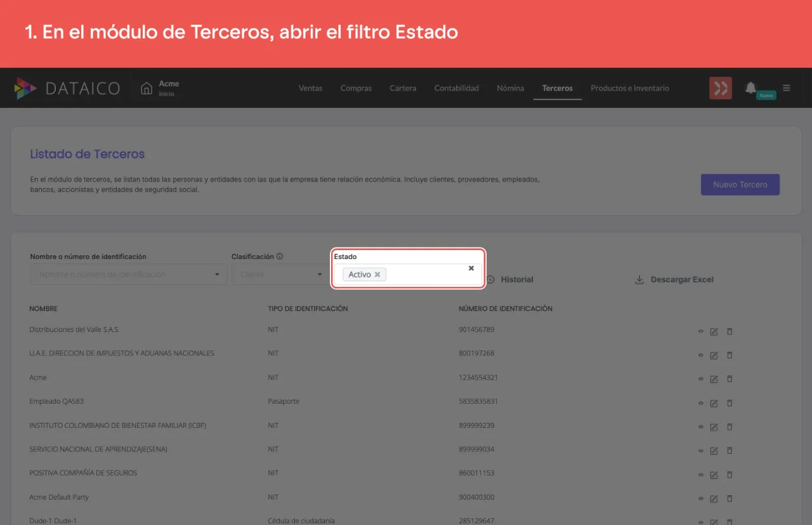812x525 pixels.
Task: Delete Distribuciones del Valle S.A.S. row
Action: (730, 331)
